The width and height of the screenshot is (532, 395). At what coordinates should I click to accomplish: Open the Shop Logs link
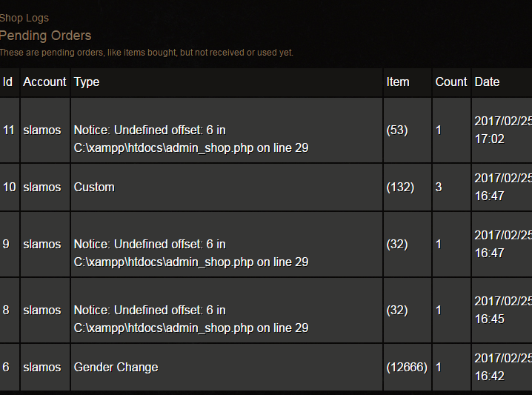point(24,18)
